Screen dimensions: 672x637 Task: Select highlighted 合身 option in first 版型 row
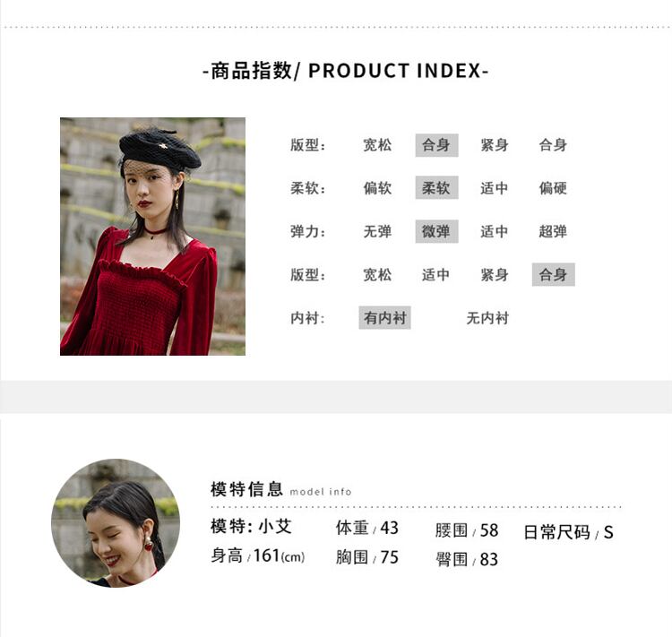436,145
